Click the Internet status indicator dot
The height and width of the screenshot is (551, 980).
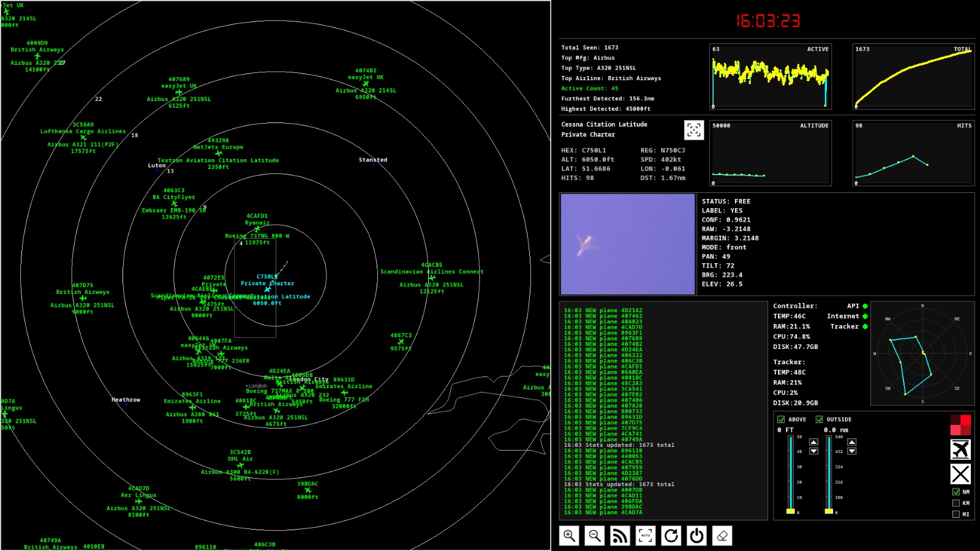(x=865, y=317)
